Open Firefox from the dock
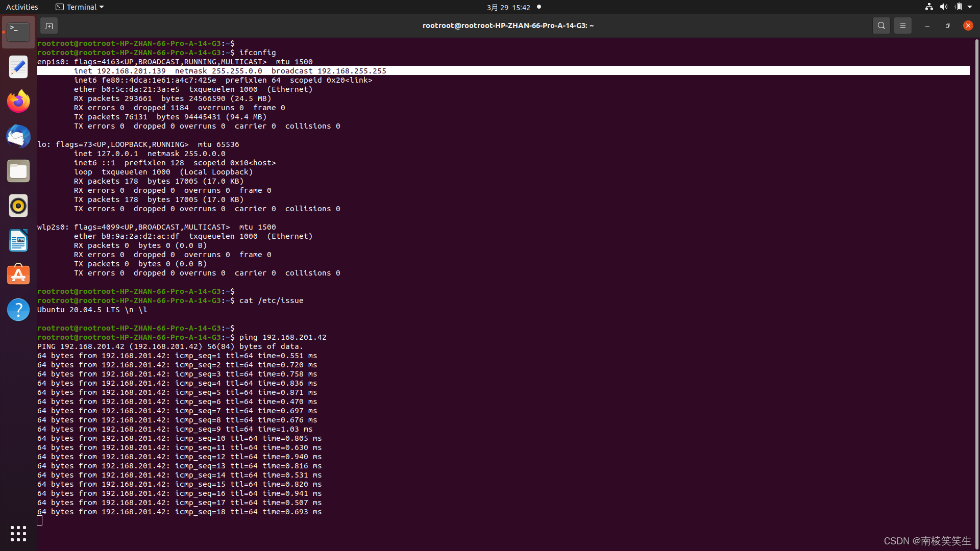 click(x=18, y=102)
